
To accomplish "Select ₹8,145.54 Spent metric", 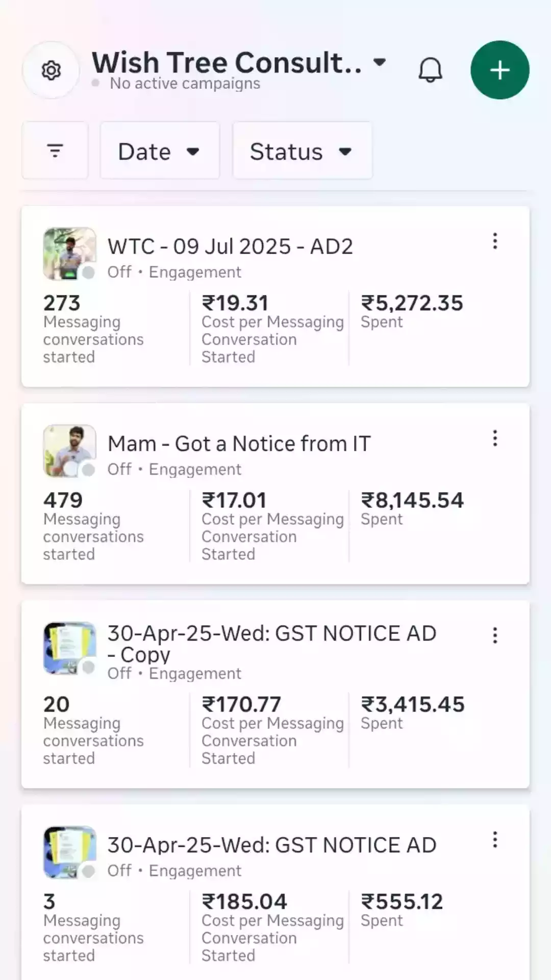I will pyautogui.click(x=412, y=509).
